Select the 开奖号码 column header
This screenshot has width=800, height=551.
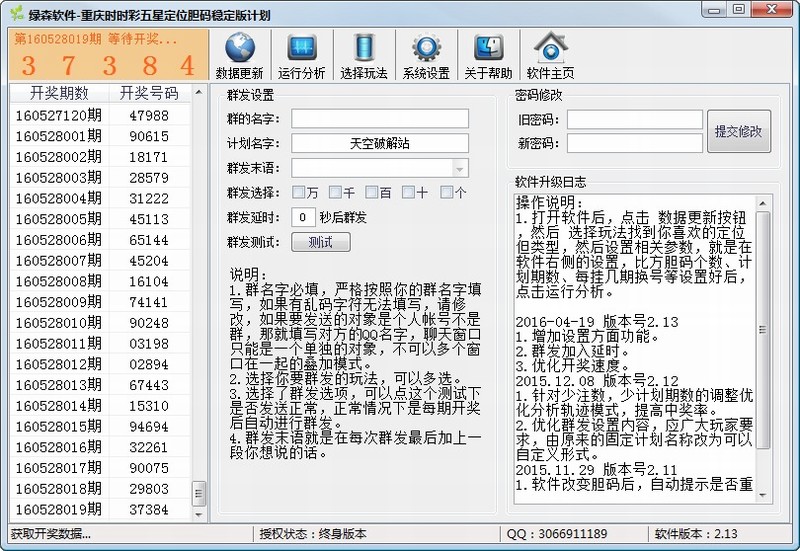[149, 93]
